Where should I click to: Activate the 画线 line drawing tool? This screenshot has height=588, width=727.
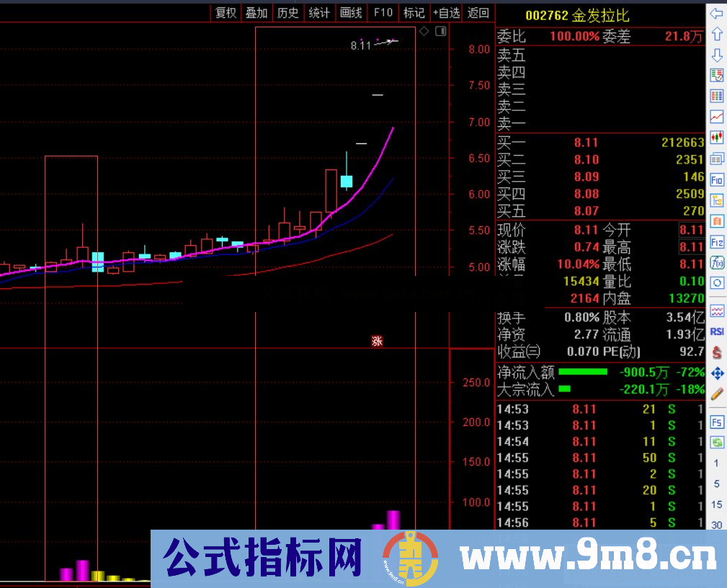[351, 12]
